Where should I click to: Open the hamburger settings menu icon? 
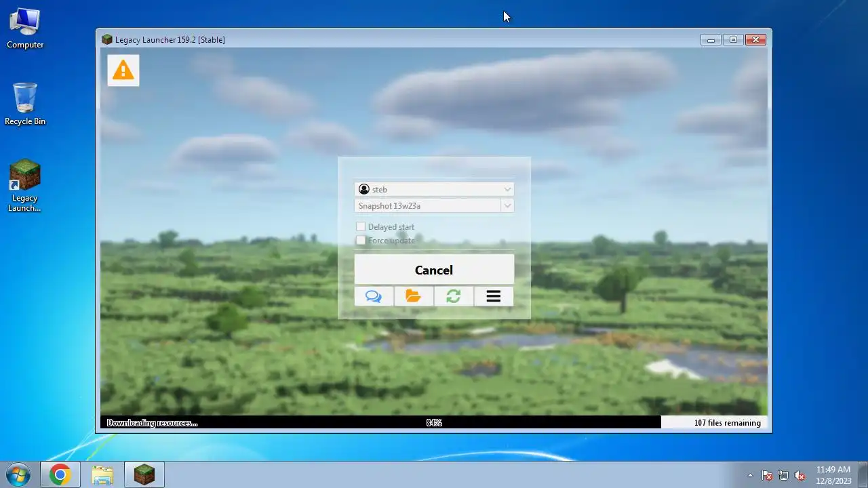pos(494,296)
